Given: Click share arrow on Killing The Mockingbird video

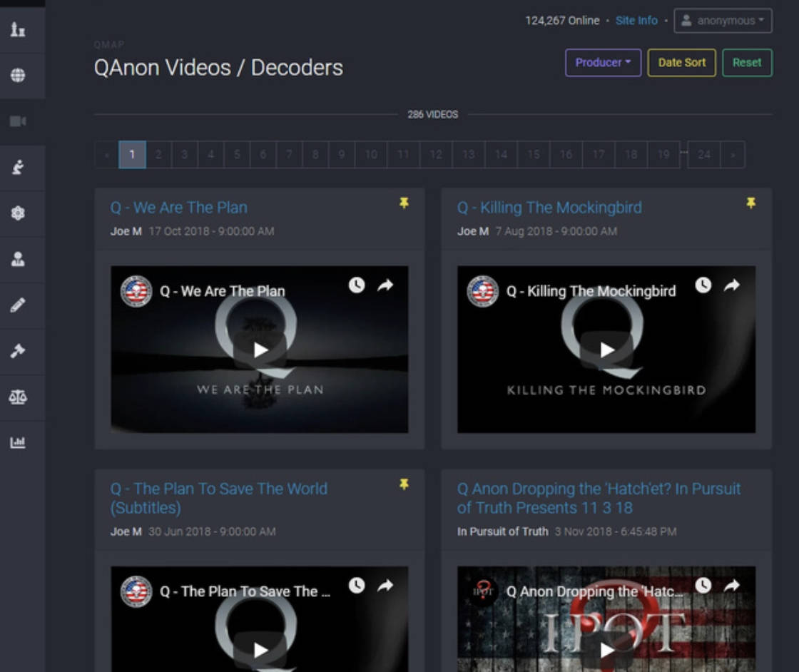Looking at the screenshot, I should point(732,285).
